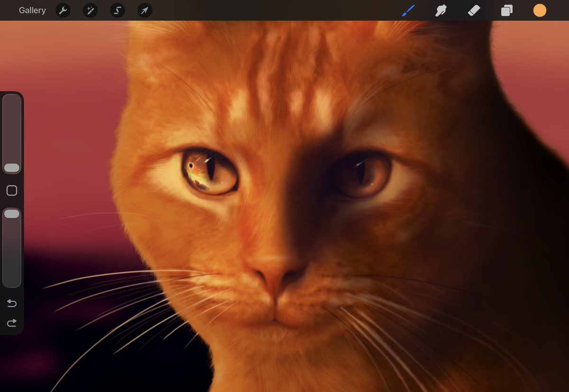
Task: Tap the square modify button on sidebar
Action: click(x=12, y=191)
